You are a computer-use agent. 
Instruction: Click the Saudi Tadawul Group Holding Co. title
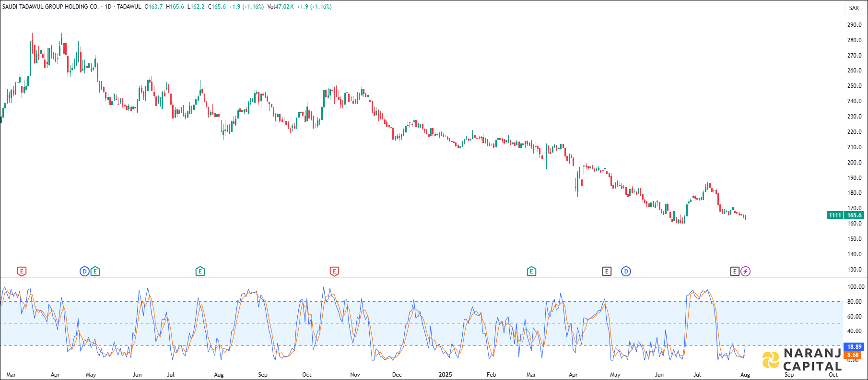tap(51, 7)
